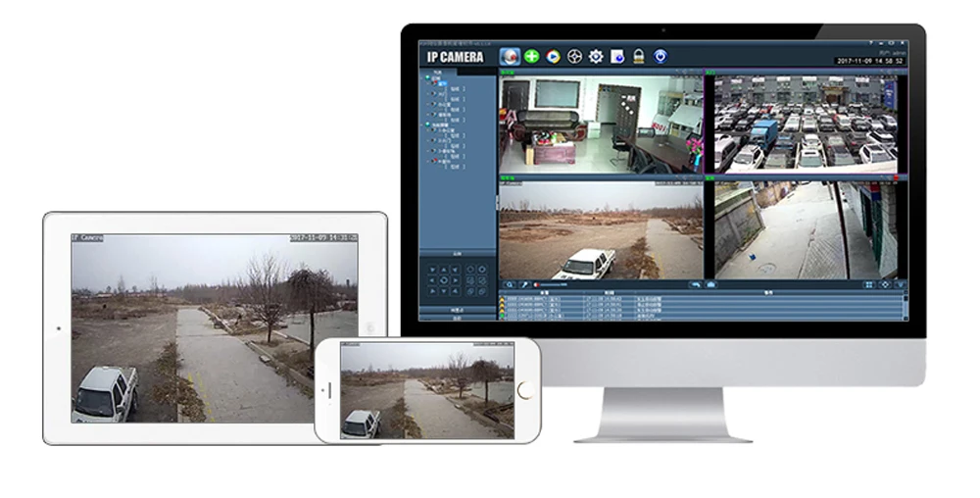Select the white pickup truck camera feed
Viewport: 980px width, 498px height.
[x=601, y=230]
